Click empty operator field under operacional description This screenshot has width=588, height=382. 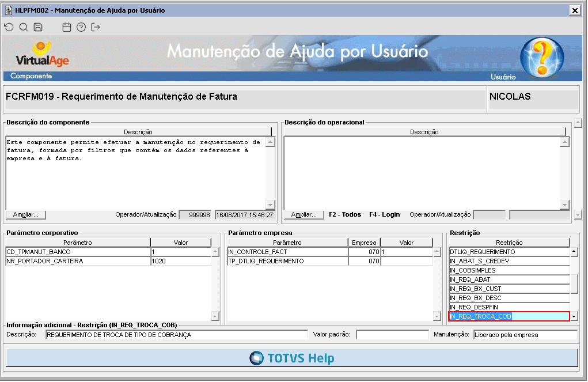(x=490, y=215)
